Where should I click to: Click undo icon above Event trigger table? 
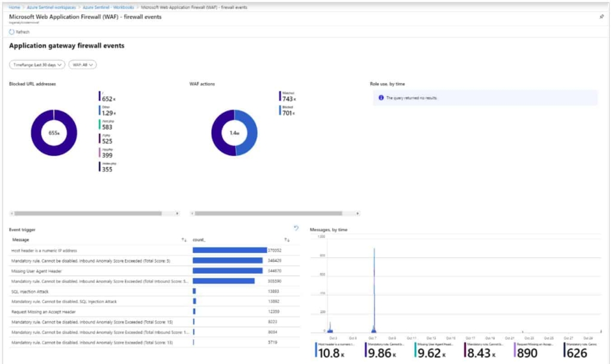pos(296,228)
